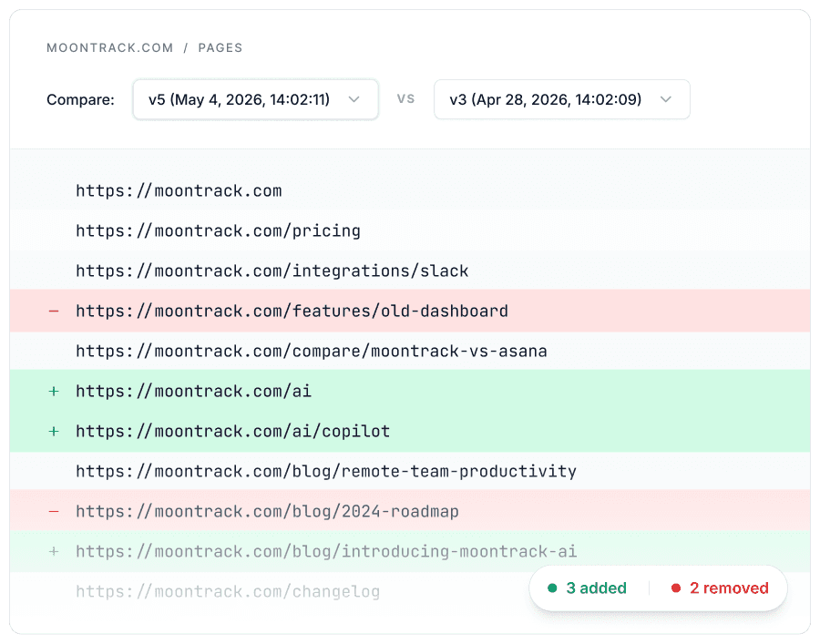This screenshot has width=820, height=644.
Task: Click the red dot in 2 removed badge
Action: coord(676,588)
